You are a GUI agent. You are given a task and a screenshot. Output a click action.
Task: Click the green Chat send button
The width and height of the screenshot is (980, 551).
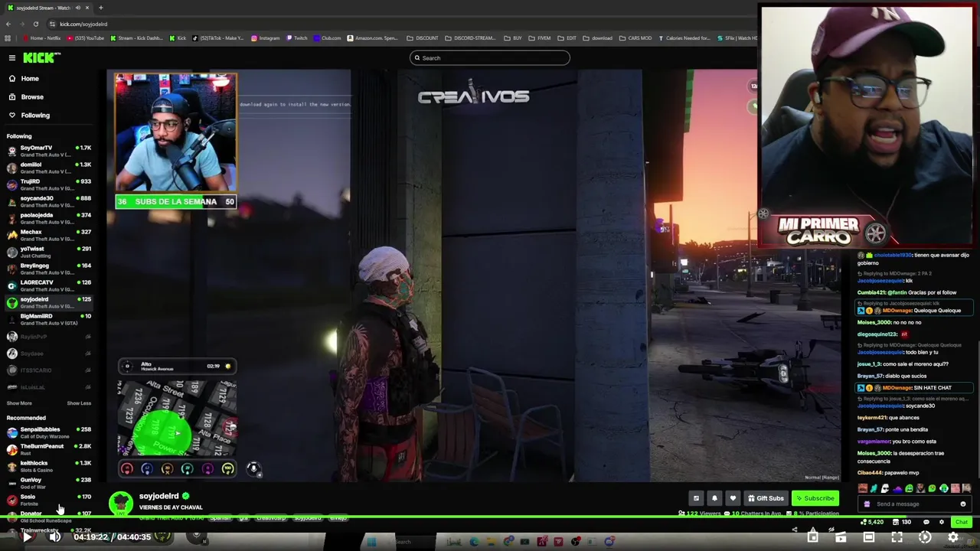pos(962,523)
